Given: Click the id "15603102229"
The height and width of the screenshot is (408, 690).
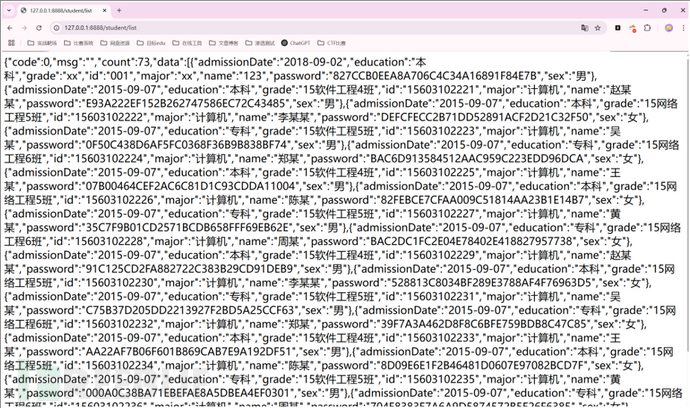Looking at the screenshot, I should click(443, 255).
